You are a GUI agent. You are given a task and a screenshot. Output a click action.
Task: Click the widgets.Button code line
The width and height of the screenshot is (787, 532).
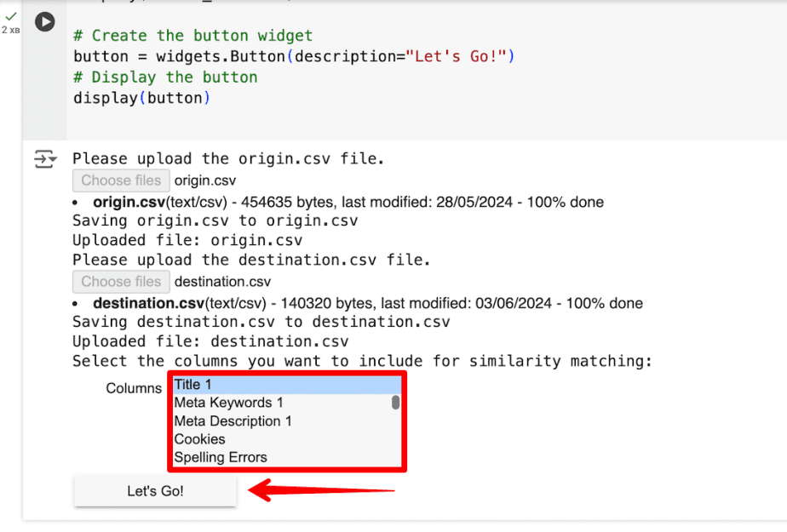[294, 57]
